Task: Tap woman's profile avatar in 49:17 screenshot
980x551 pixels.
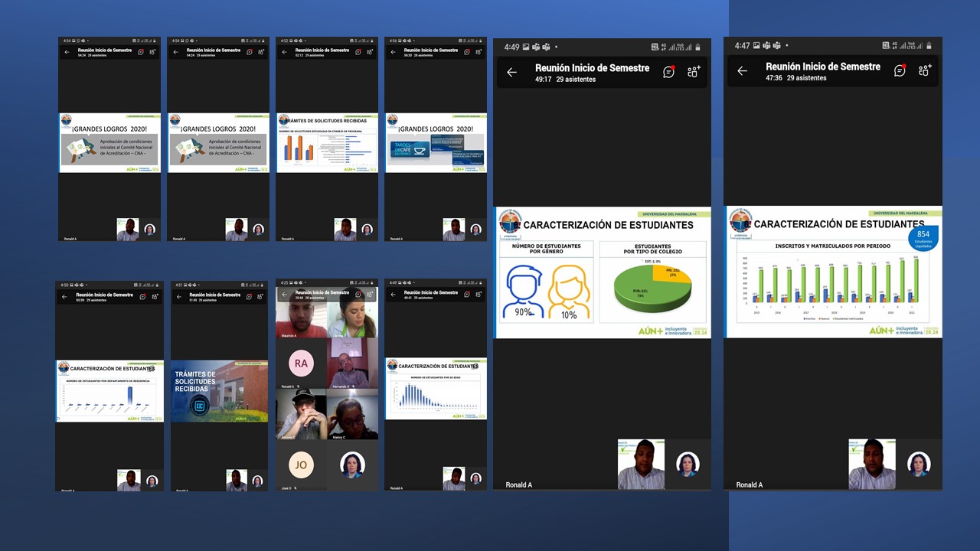Action: [x=688, y=464]
